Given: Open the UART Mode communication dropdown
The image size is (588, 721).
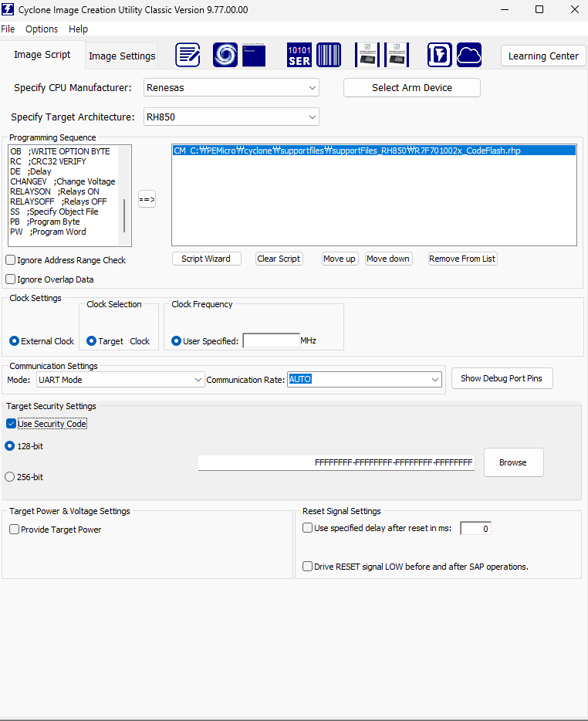Looking at the screenshot, I should tap(120, 380).
